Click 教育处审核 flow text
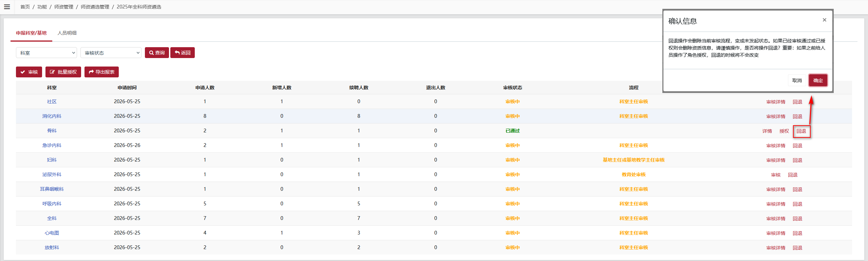This screenshot has height=261, width=868. (x=634, y=174)
